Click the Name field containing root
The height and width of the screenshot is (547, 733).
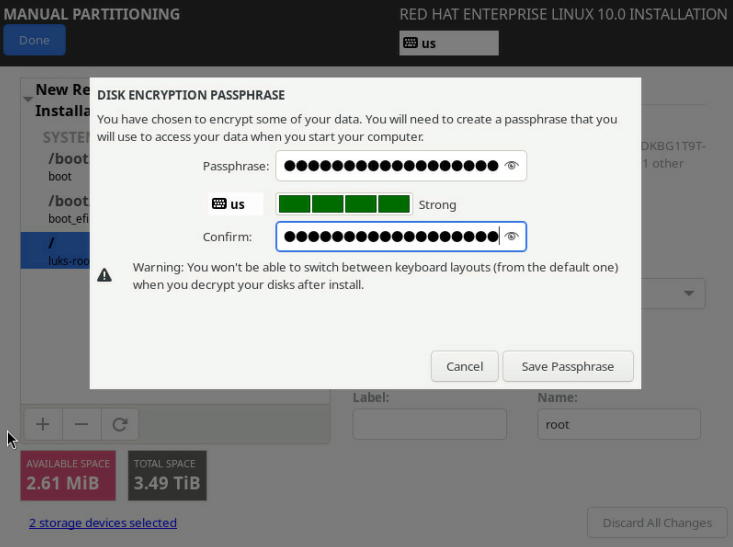[x=618, y=425]
